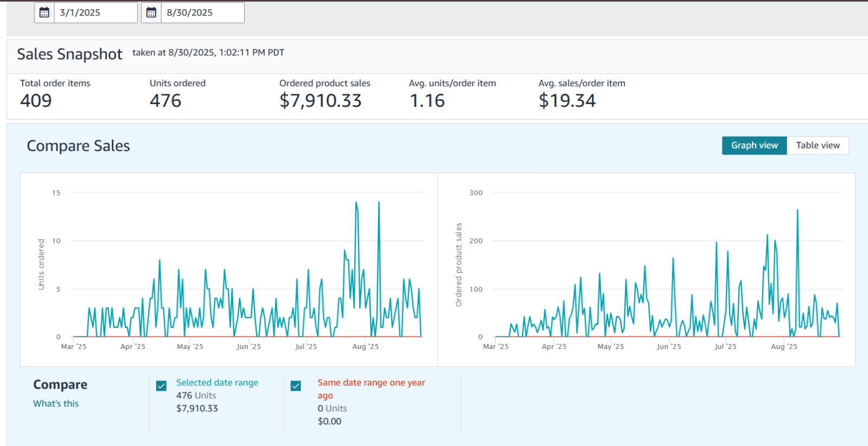Click the Avg. units/order item value 1.16
The image size is (868, 446).
click(427, 101)
